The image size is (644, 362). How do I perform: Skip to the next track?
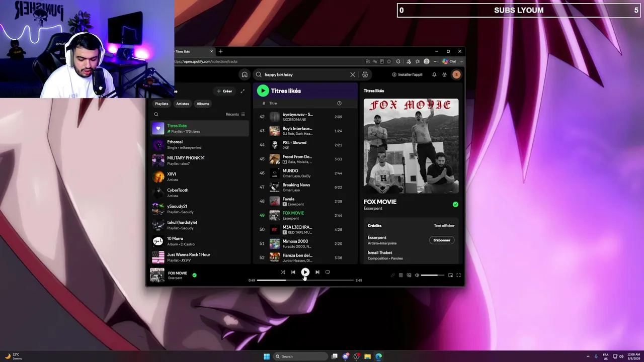pyautogui.click(x=317, y=272)
